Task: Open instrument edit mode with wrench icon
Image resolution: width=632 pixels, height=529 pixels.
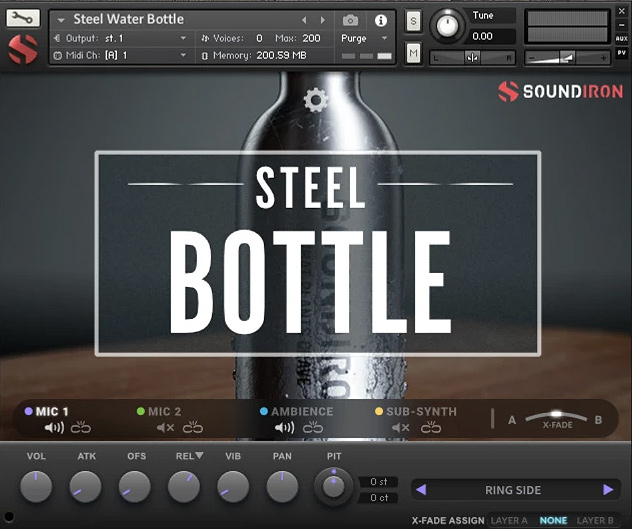Action: (x=23, y=18)
